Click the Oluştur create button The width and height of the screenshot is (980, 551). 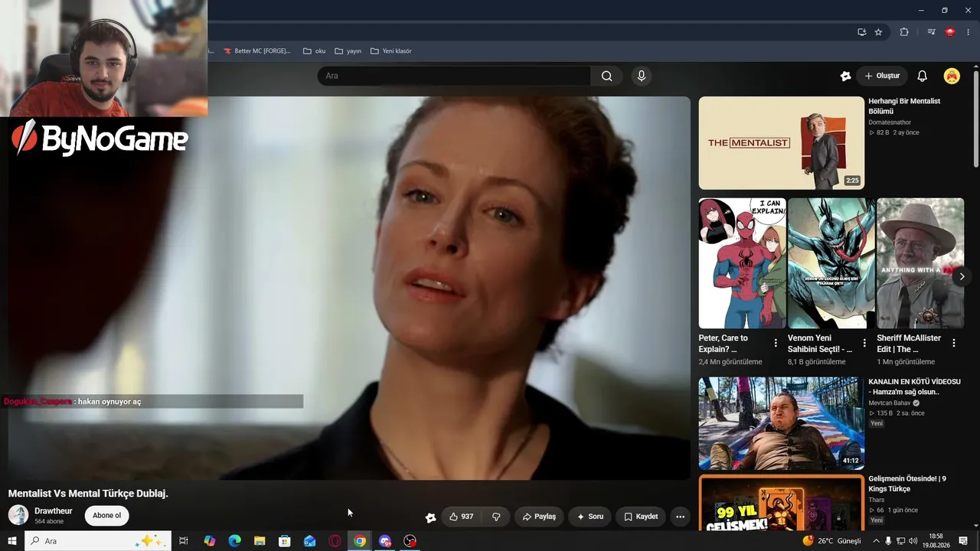(882, 76)
